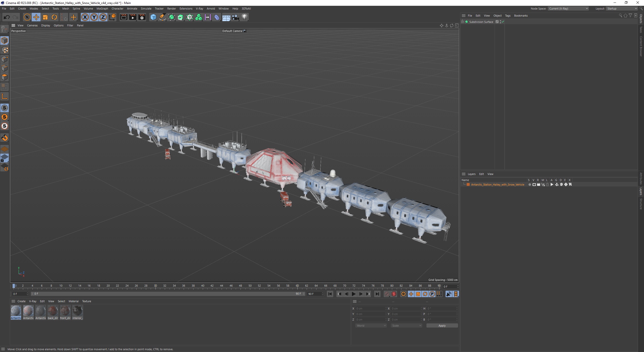Screen dimensions: 644x352
Task: Add an Extrude generator object
Action: [x=181, y=17]
